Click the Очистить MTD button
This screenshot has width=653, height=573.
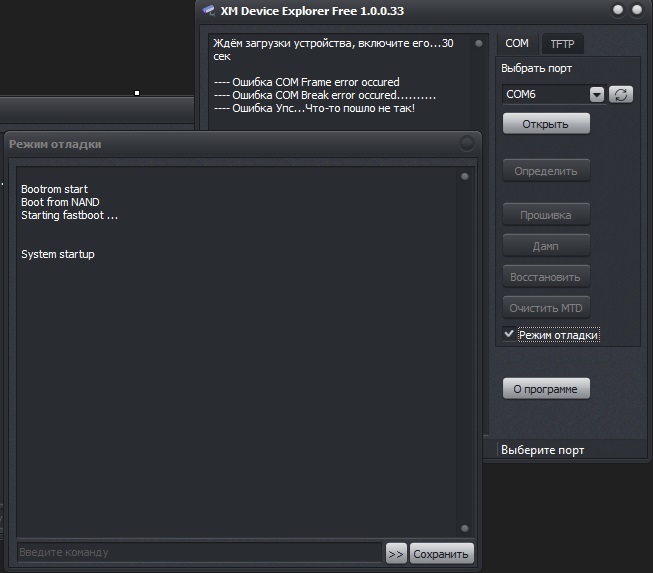tap(546, 308)
